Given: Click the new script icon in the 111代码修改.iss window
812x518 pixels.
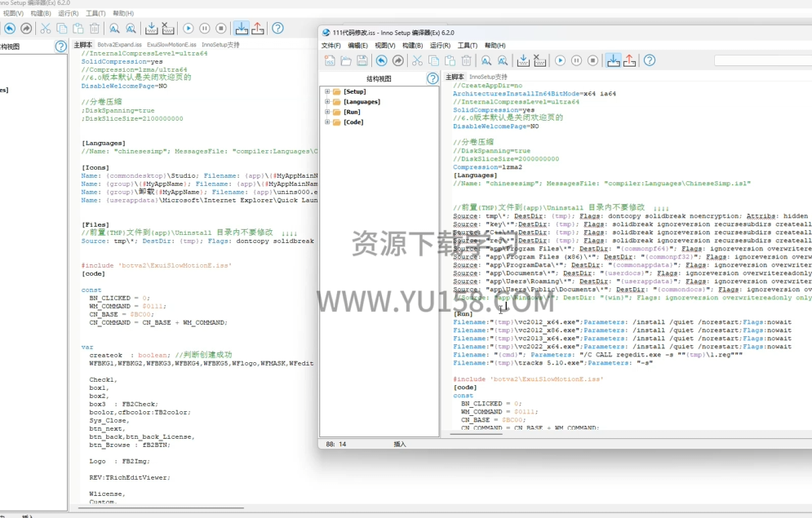Looking at the screenshot, I should pyautogui.click(x=330, y=60).
